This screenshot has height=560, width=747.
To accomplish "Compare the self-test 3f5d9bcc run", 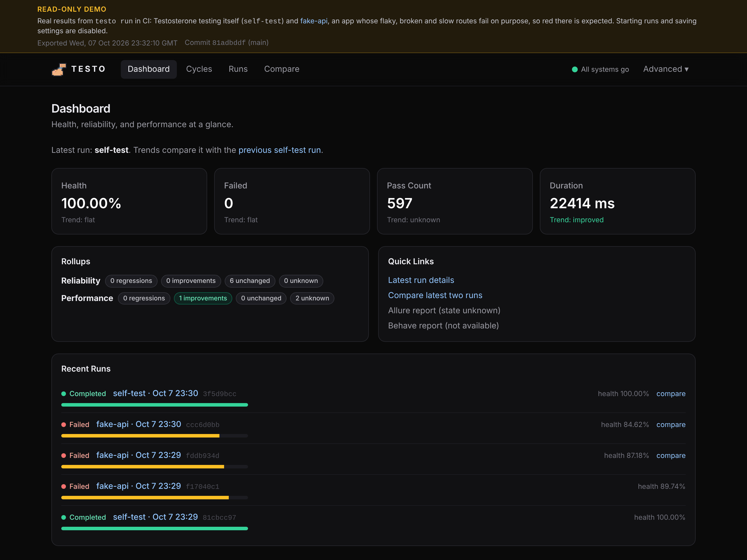I will pos(671,393).
